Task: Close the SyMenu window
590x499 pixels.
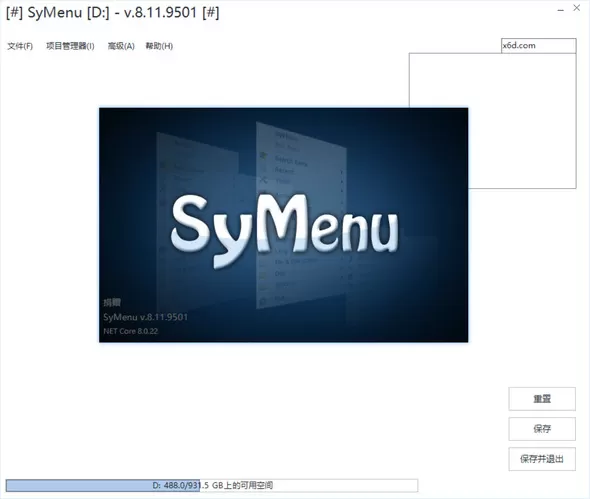Action: pos(576,8)
